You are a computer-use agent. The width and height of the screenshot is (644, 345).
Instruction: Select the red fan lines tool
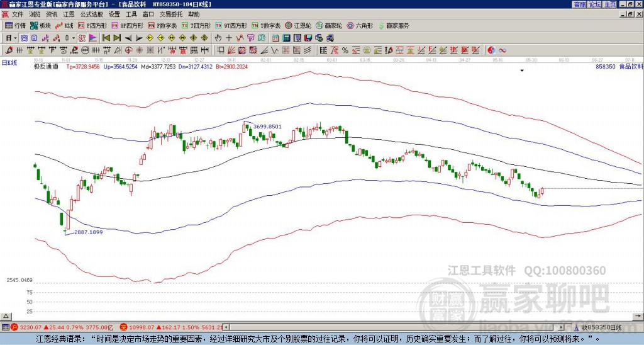[x=231, y=50]
